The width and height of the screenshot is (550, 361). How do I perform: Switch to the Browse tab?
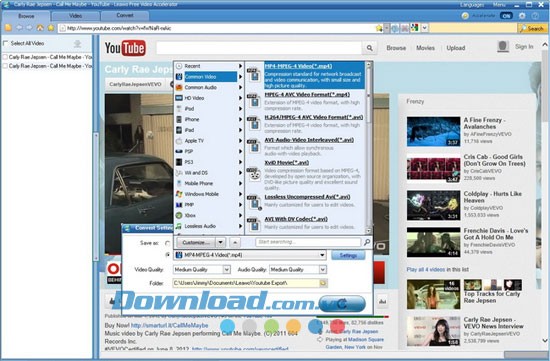point(26,16)
